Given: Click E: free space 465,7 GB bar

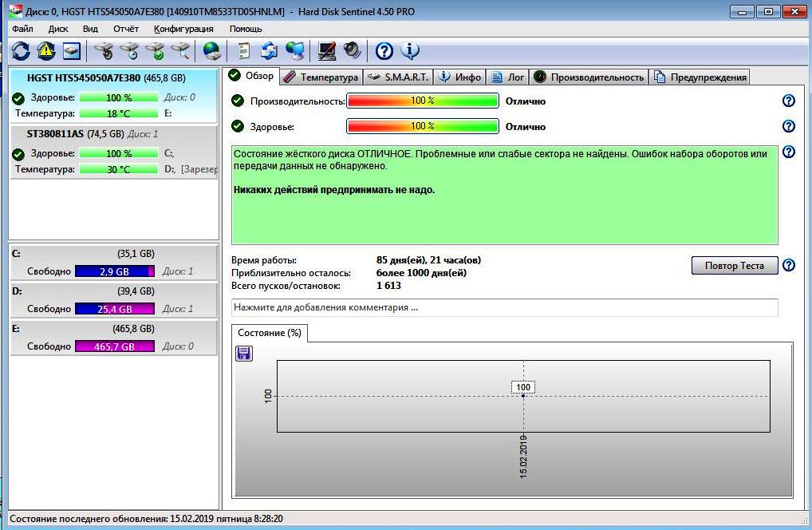Looking at the screenshot, I should pos(115,346).
